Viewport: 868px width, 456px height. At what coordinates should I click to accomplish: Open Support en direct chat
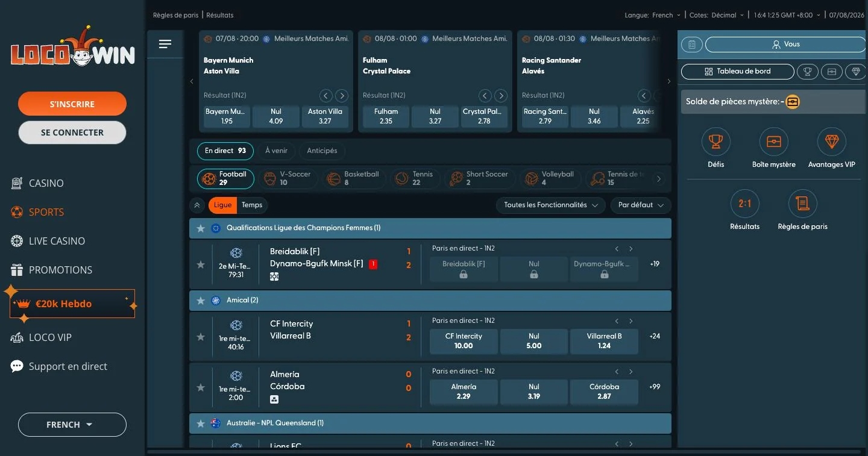tap(59, 366)
